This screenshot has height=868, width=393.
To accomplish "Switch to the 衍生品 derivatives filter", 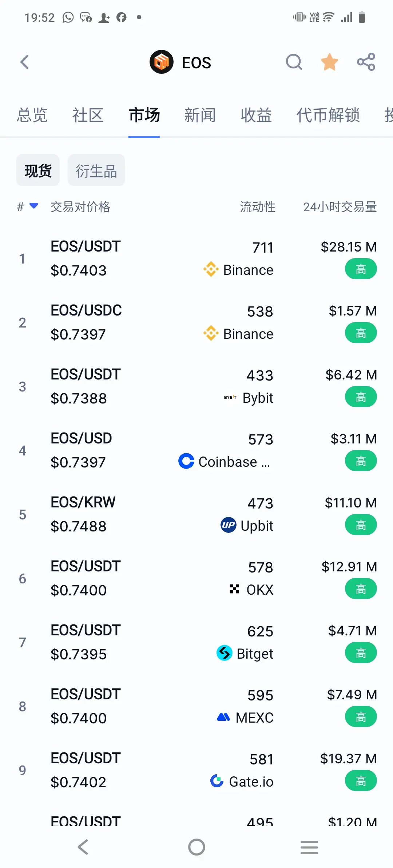I will pos(96,170).
